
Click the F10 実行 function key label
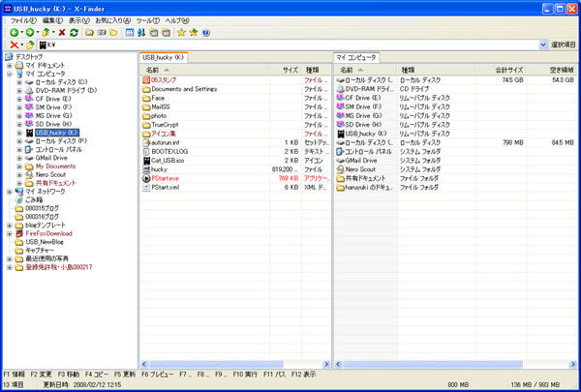(x=245, y=375)
